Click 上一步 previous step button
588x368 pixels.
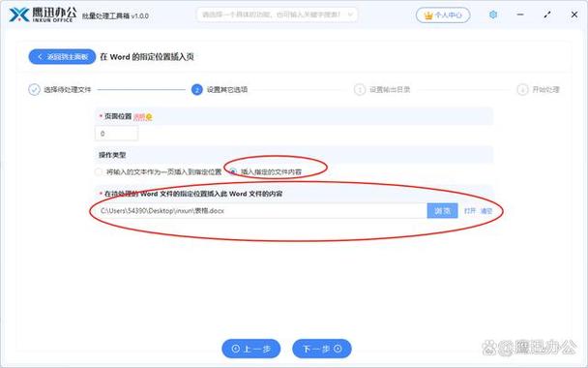250,349
